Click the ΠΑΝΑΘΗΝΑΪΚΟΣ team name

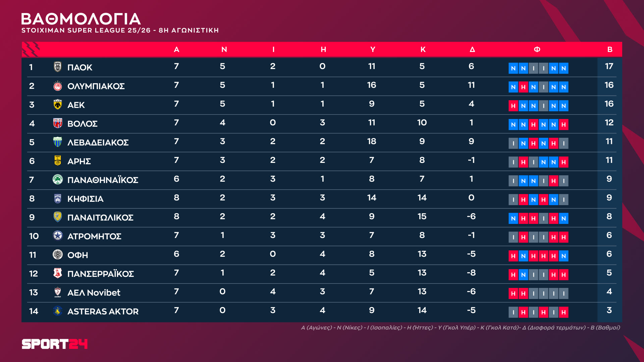point(103,180)
